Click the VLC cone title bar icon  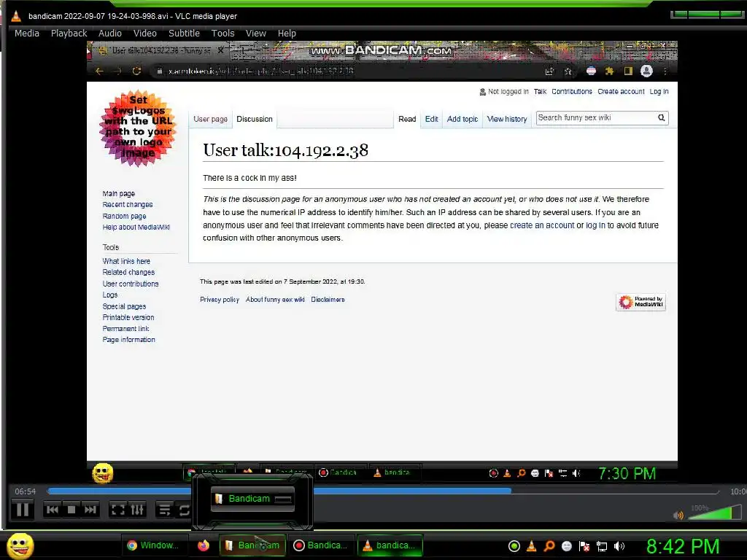point(16,16)
